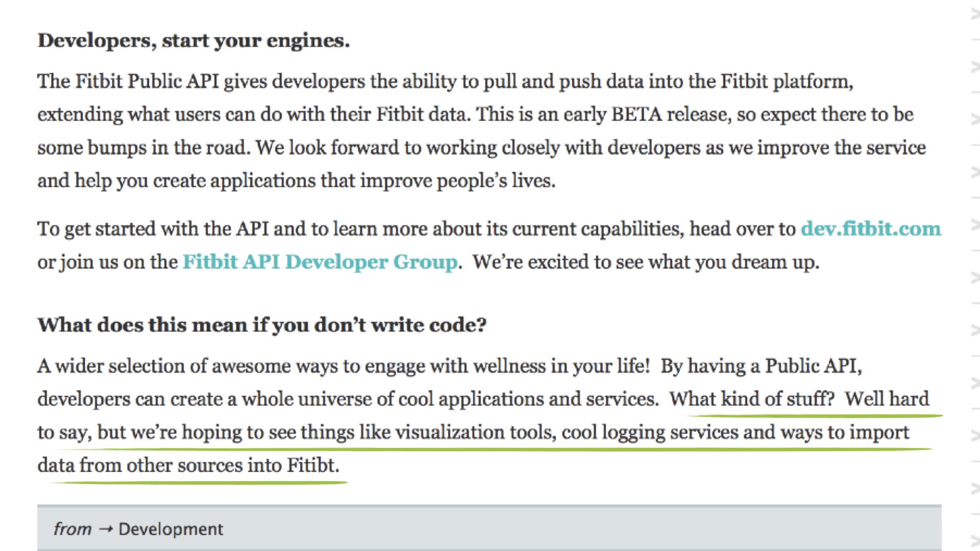This screenshot has height=551, width=980.
Task: Click the highlighted text 'Well hard to say'
Action: (888, 399)
